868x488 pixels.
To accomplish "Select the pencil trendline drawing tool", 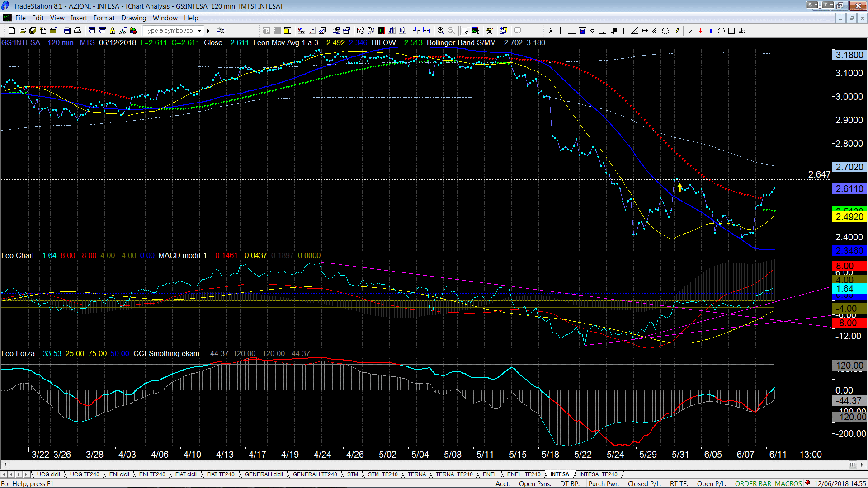I will [676, 31].
